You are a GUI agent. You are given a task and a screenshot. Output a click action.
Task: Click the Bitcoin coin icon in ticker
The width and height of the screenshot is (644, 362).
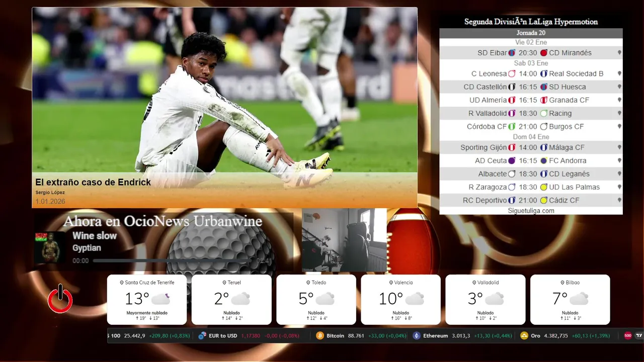pyautogui.click(x=320, y=336)
